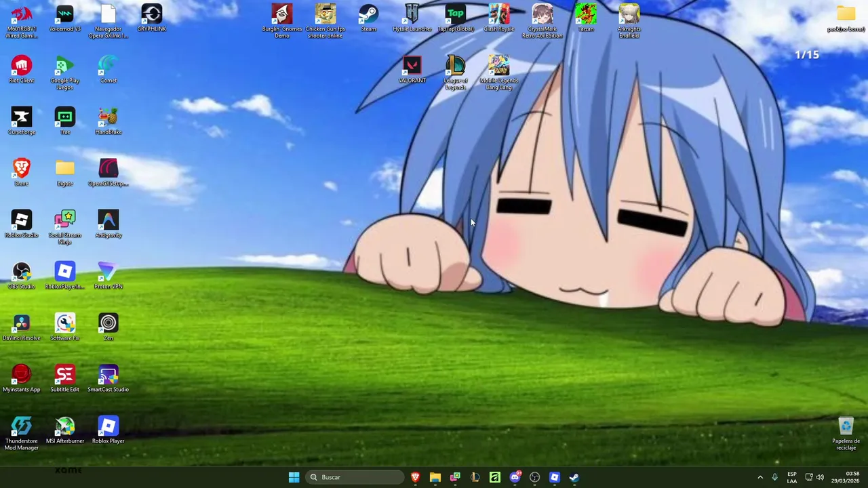Launch Arknights Endfield from the desktop
The width and height of the screenshot is (868, 488).
coord(629,22)
